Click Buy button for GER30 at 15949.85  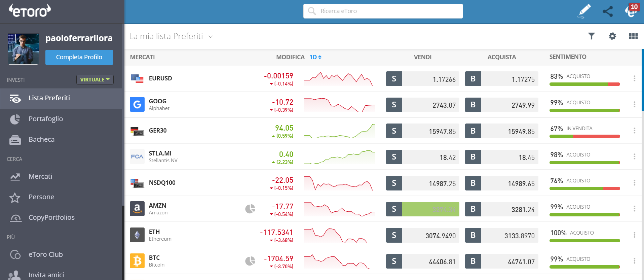[502, 131]
